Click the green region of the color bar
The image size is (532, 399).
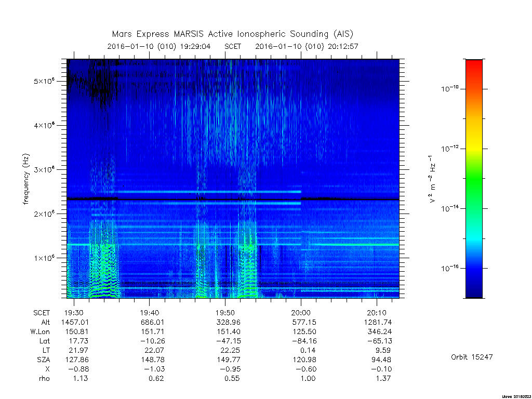474,180
